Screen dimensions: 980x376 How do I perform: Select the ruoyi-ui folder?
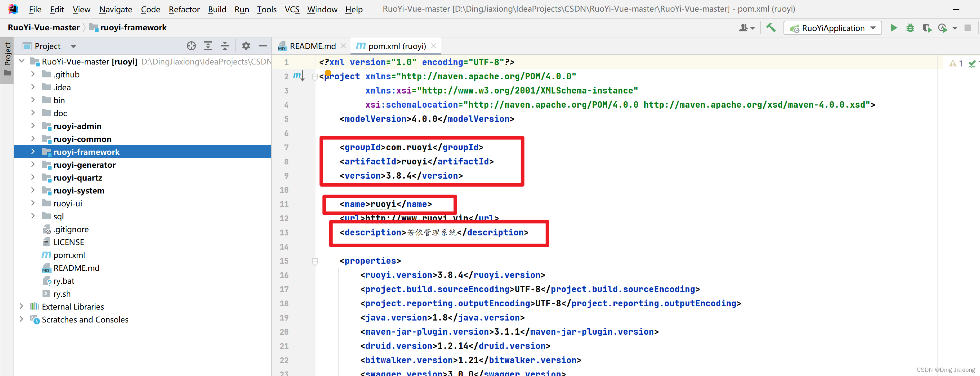coord(68,203)
